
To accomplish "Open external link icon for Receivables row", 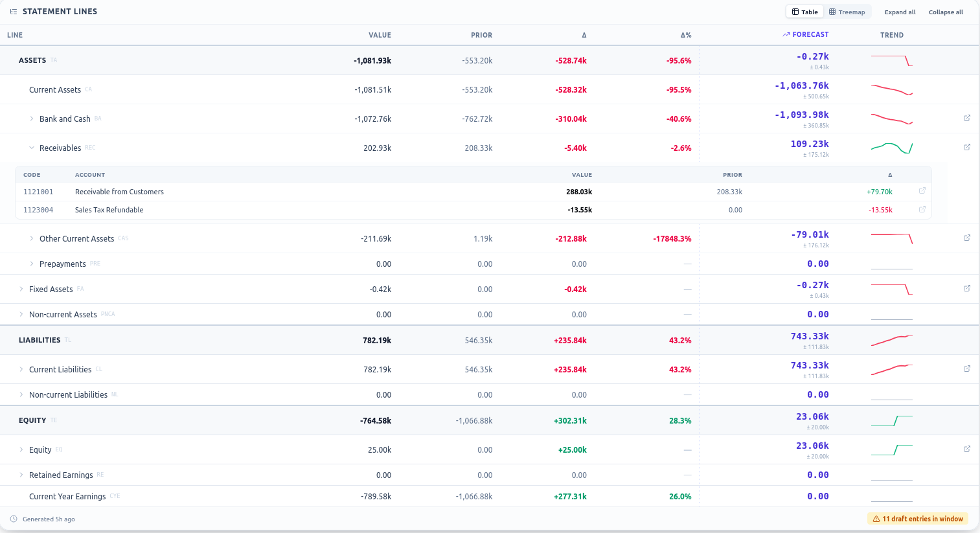I will click(967, 147).
